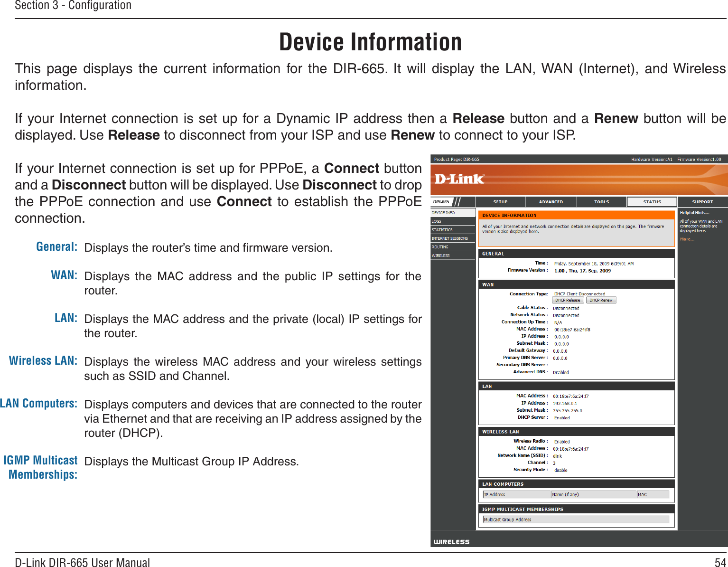Viewport: 728px width, 567px height.
Task: Click the DEVICE INFO sidebar item
Action: tap(453, 213)
